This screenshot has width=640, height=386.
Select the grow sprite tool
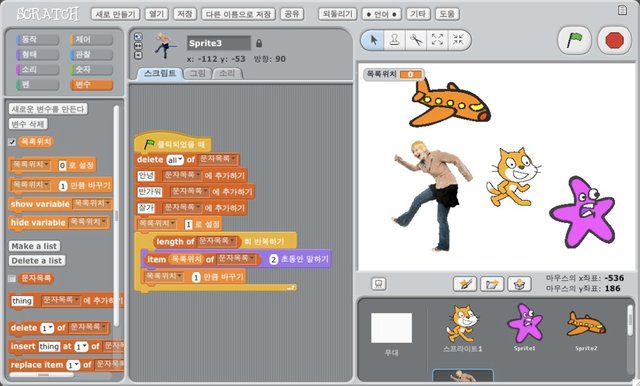[437, 40]
